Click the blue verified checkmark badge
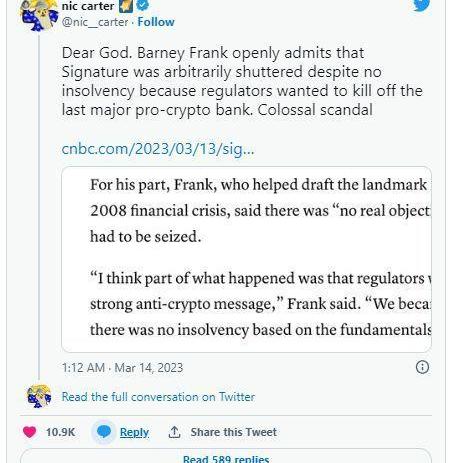 [x=143, y=5]
